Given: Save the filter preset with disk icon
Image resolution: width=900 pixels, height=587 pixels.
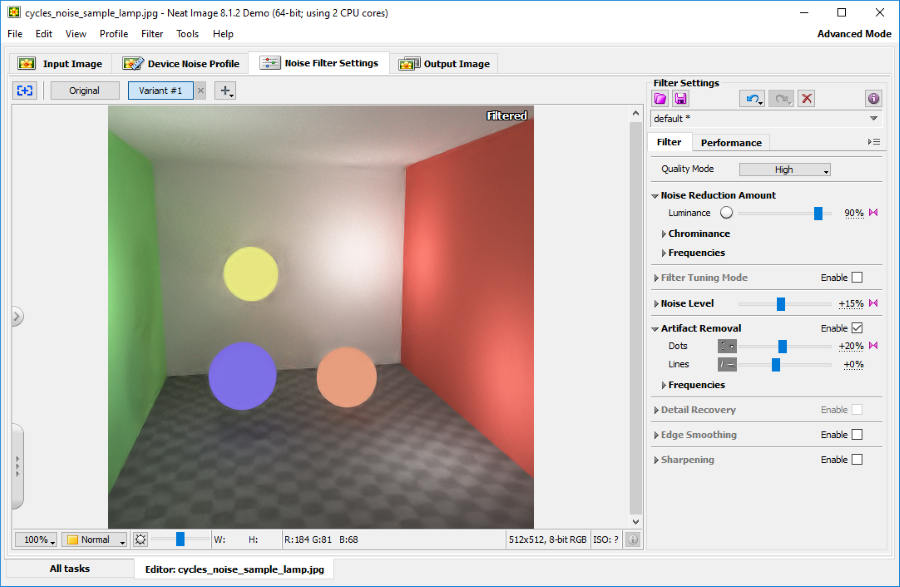Looking at the screenshot, I should [681, 99].
